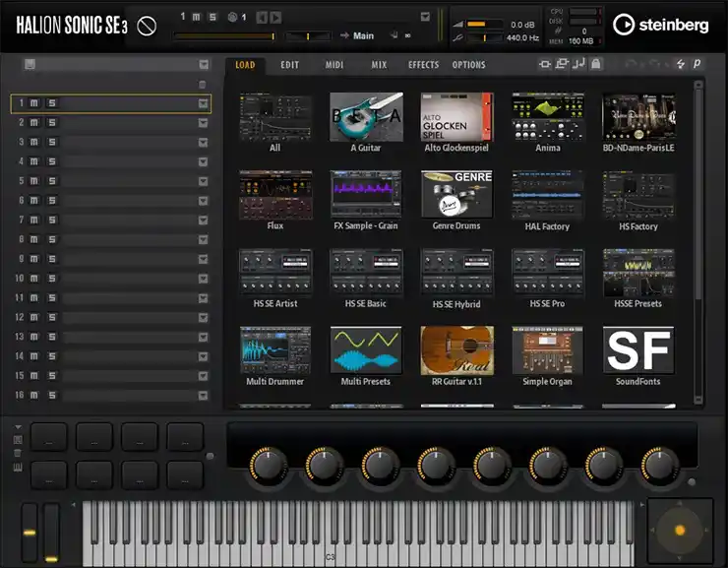Shift keyboard left with small arrow

73,504
